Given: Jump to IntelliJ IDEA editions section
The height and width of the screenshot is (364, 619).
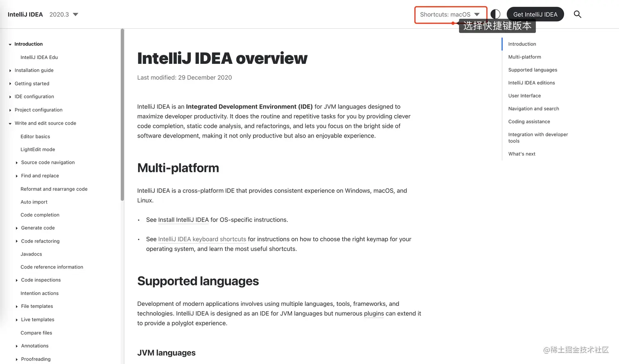Looking at the screenshot, I should (x=531, y=83).
